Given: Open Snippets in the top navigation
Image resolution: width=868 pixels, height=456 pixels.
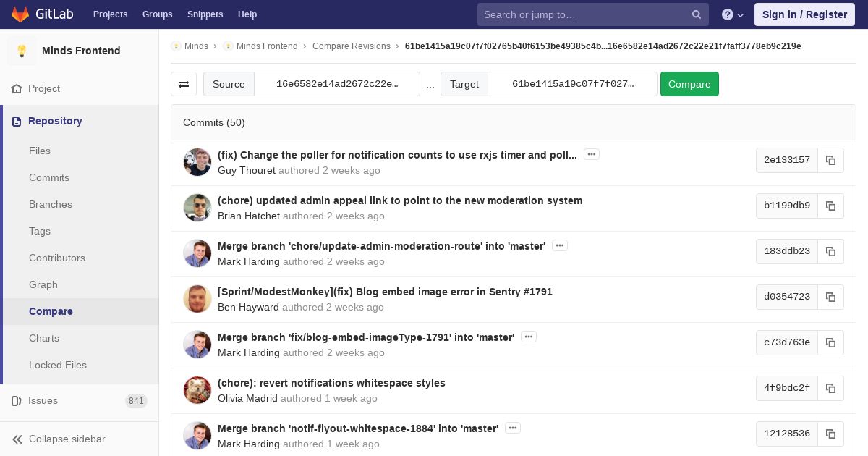Looking at the screenshot, I should tap(205, 14).
